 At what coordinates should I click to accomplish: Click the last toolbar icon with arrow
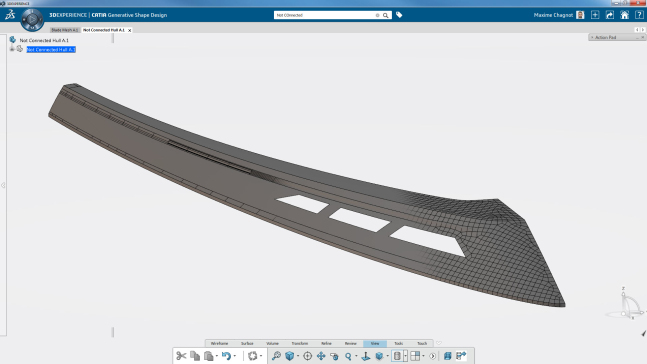[461, 356]
